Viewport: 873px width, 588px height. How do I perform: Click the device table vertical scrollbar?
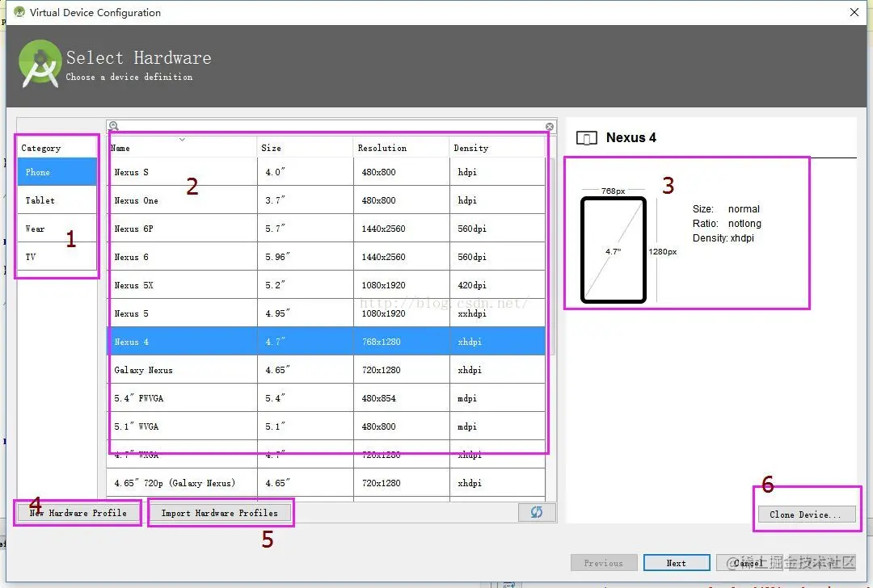553,257
